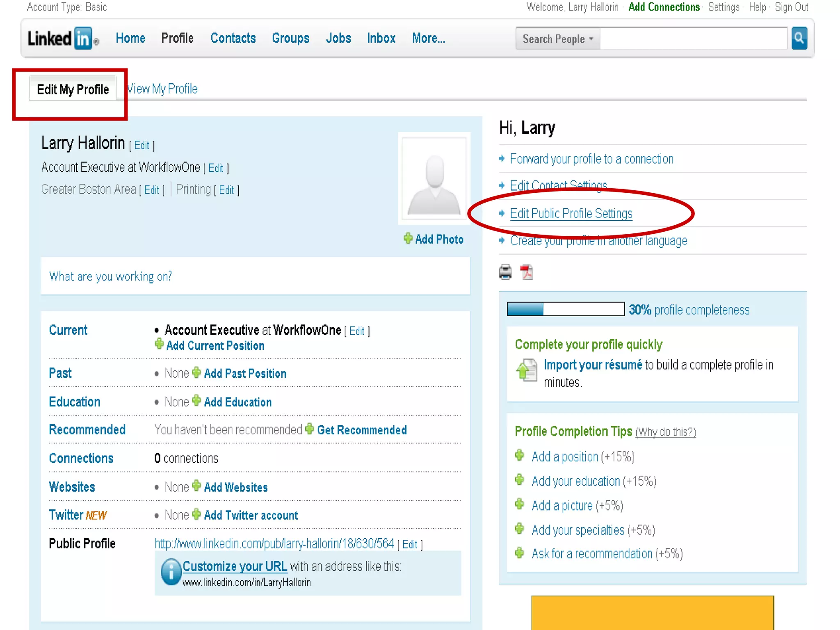This screenshot has width=840, height=630.
Task: Click the printer icon to print profile
Action: point(505,272)
